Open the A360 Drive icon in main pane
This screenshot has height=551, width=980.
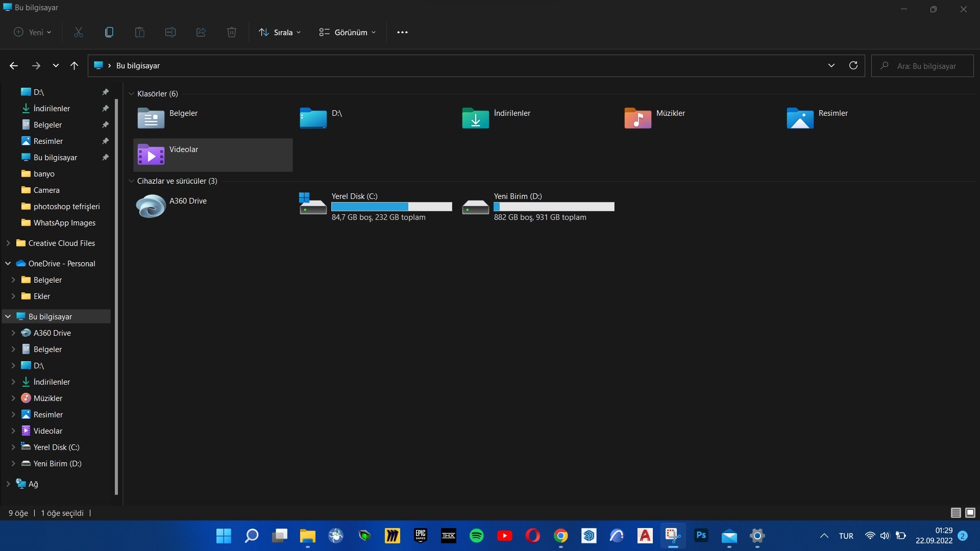click(151, 206)
